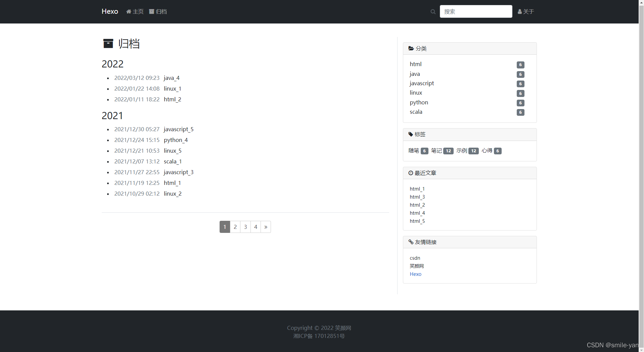Click the folder icon in 分类 panel header
Viewport: 644px width, 352px height.
411,48
